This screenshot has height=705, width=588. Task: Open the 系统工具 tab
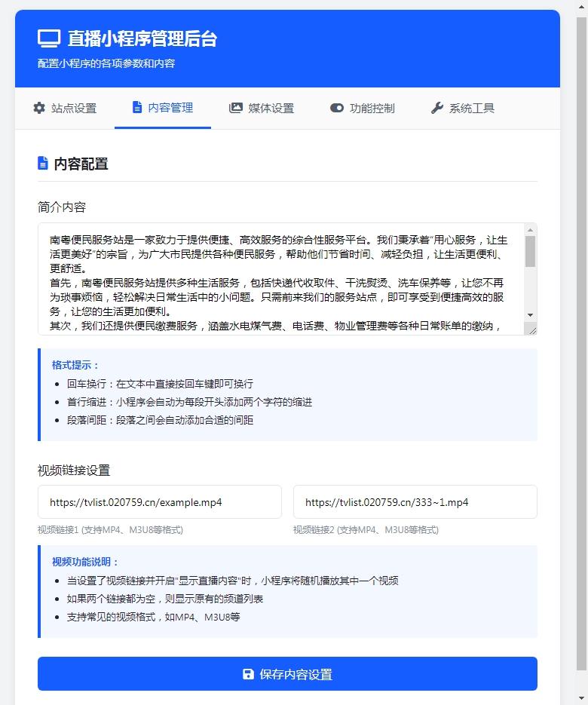tap(463, 109)
